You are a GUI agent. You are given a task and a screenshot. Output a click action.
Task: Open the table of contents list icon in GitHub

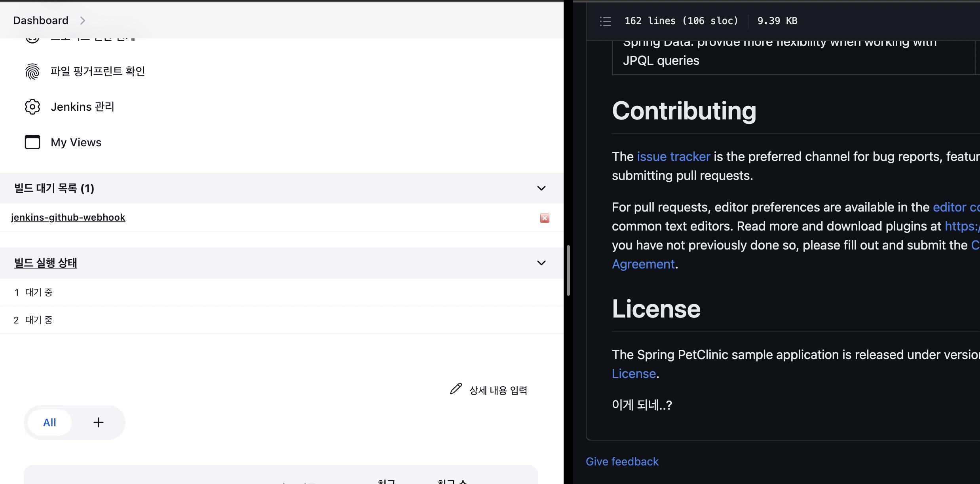tap(606, 21)
